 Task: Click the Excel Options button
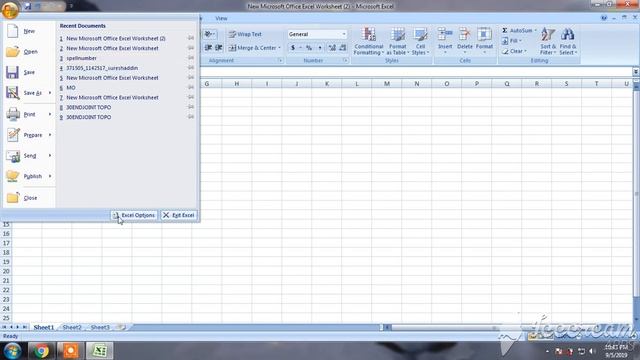(x=134, y=215)
